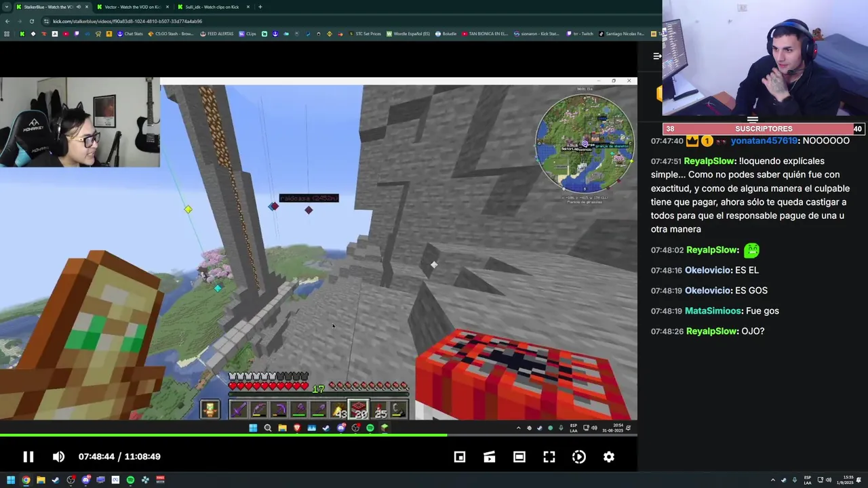Image resolution: width=868 pixels, height=488 pixels.
Task: Close the Vector VOD browser tab
Action: point(166,7)
